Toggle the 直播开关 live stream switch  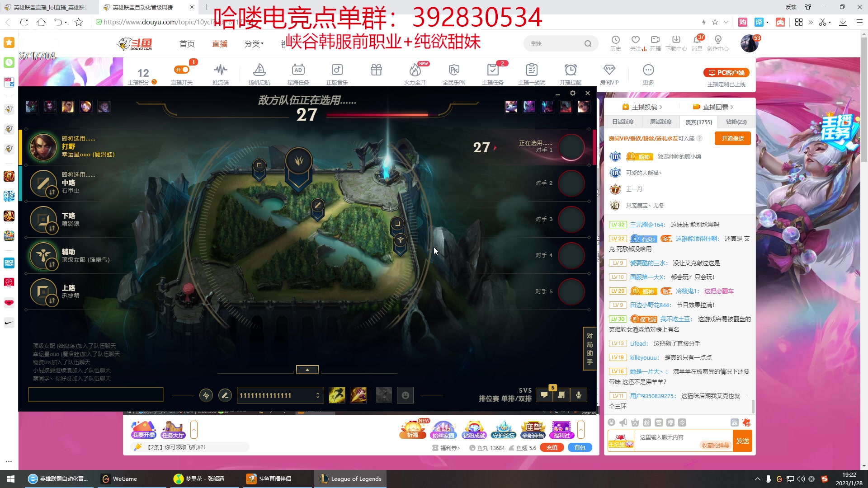click(x=182, y=70)
